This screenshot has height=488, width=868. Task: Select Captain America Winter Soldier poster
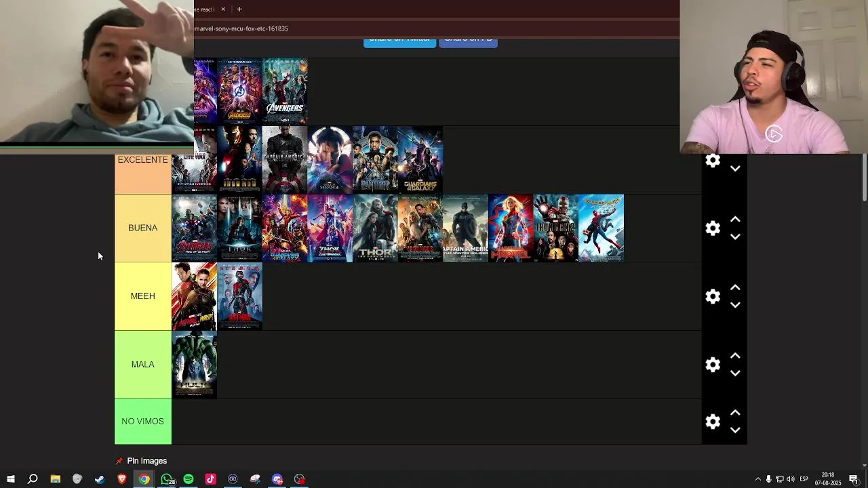(465, 228)
